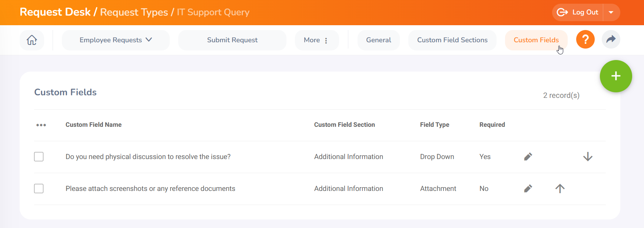Tick the attach screenshots field checkbox
Viewport: 644px width, 228px height.
(39, 189)
